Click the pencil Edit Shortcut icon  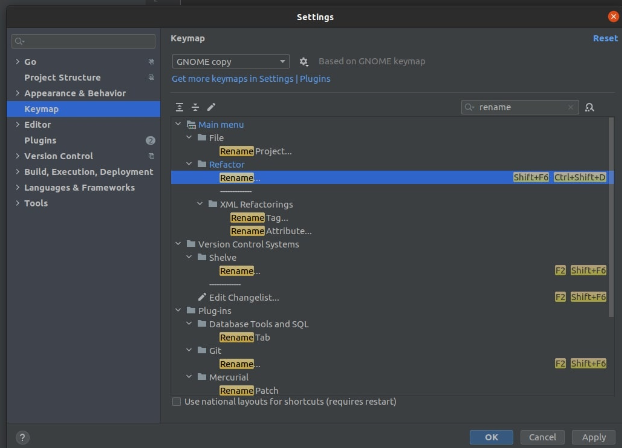click(211, 107)
